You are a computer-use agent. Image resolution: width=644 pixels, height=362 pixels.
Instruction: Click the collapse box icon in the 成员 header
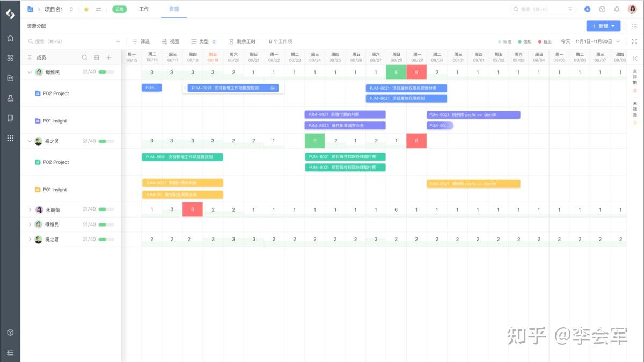(97, 57)
